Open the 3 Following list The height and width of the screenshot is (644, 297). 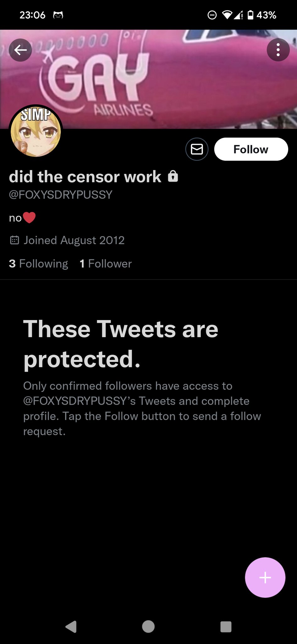click(x=38, y=264)
